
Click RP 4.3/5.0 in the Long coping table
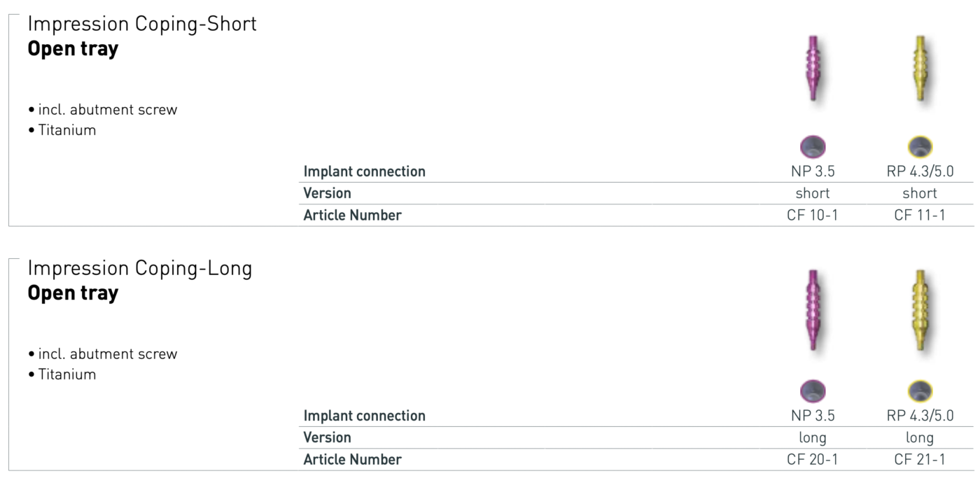(920, 416)
